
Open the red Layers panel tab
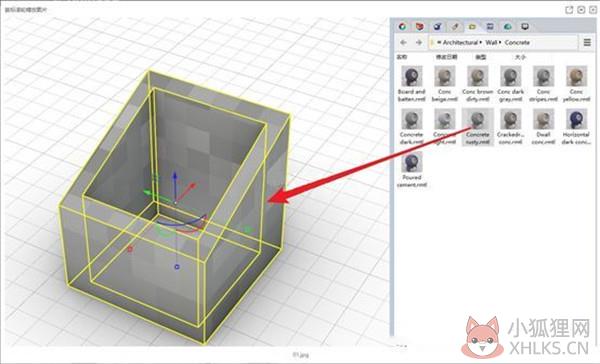tap(420, 26)
